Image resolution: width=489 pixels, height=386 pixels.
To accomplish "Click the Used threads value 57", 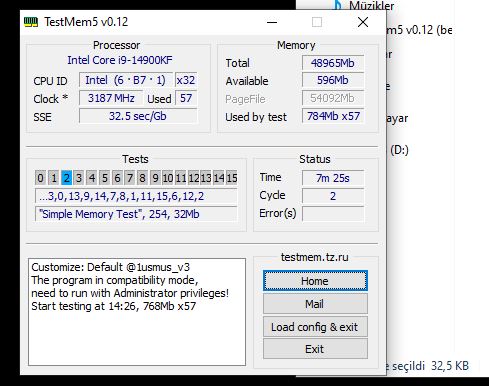I will 186,98.
